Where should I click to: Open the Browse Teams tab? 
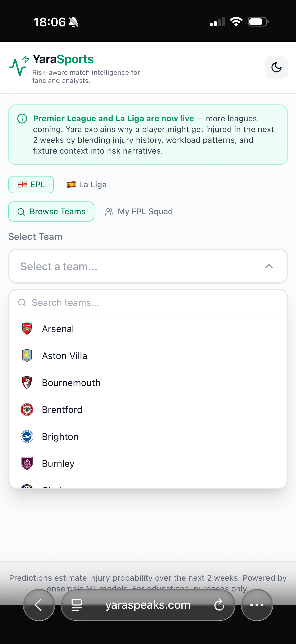click(51, 212)
